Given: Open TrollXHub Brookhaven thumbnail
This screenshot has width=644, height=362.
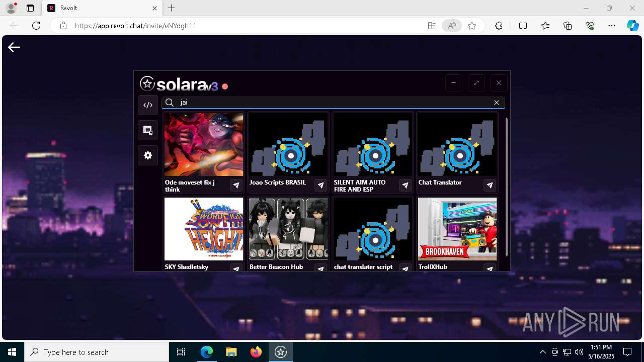Looking at the screenshot, I should coord(457,229).
